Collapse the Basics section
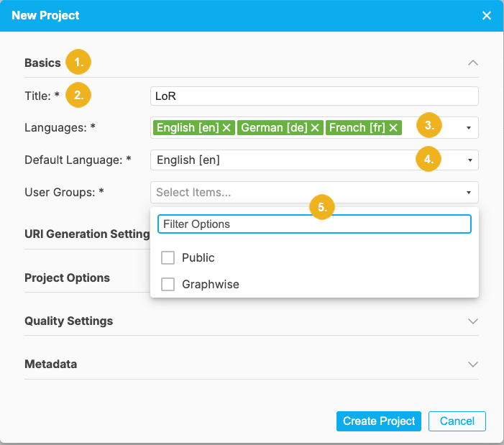The image size is (504, 445). click(472, 63)
